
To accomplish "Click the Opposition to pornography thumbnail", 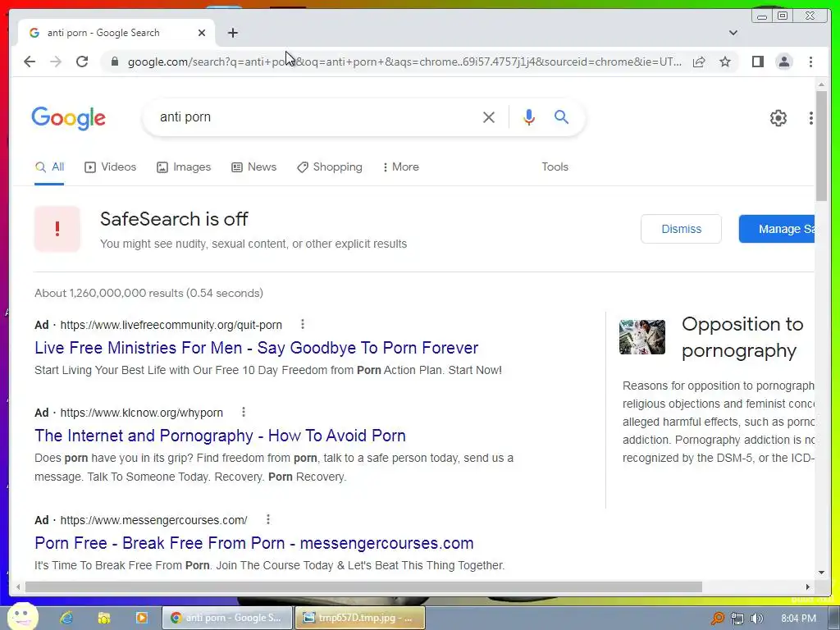I will (641, 337).
